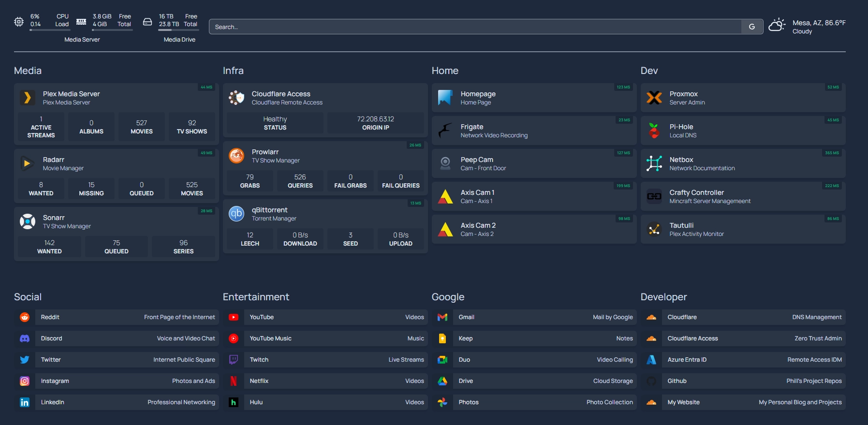Click the Pi-Hole raspberry icon

click(x=654, y=131)
